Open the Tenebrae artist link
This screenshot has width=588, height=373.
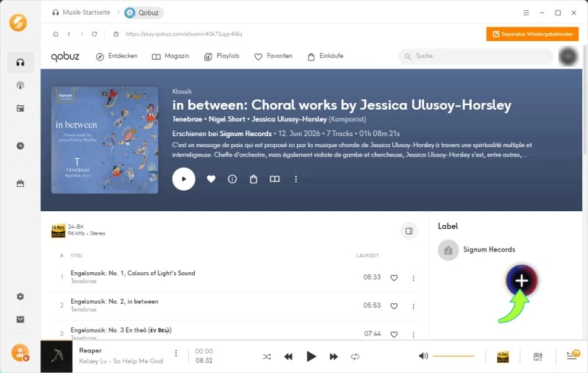(x=187, y=119)
